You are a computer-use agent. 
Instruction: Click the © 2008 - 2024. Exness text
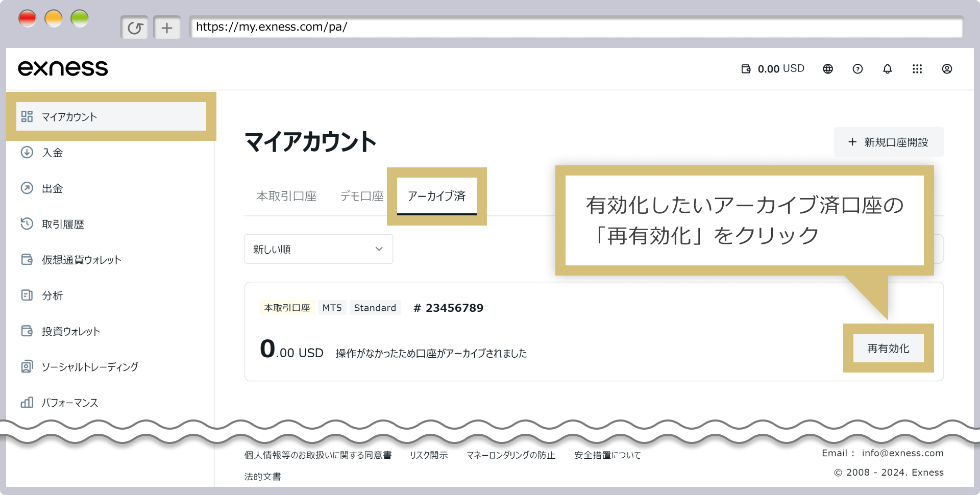[889, 473]
